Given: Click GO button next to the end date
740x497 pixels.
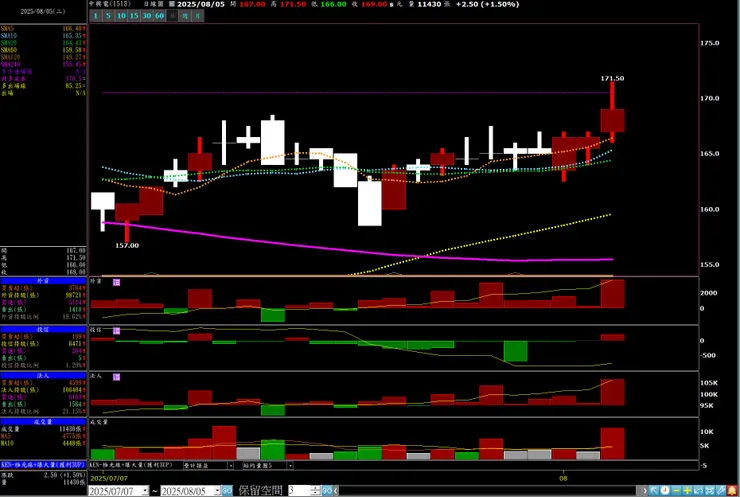Looking at the screenshot, I should (227, 491).
